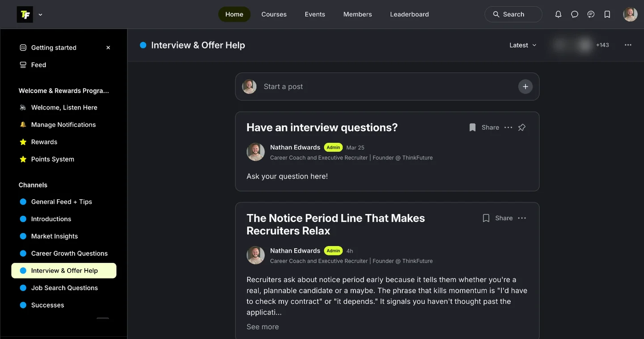
Task: Open the Feed icon in sidebar
Action: (23, 65)
